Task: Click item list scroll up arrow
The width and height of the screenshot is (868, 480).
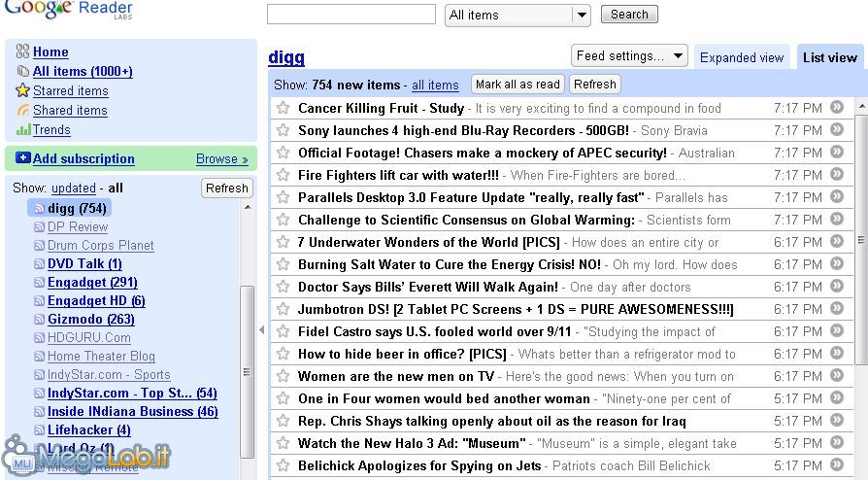Action: tap(861, 105)
